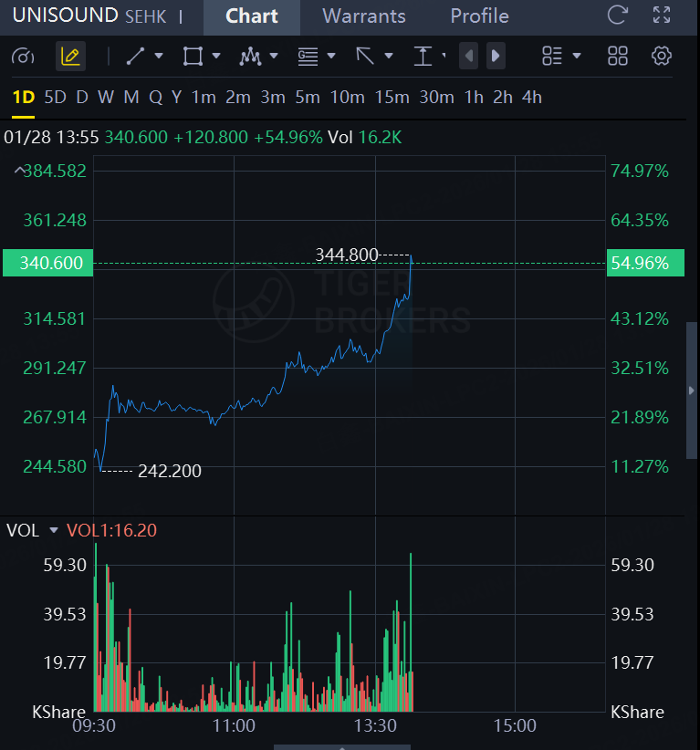Open the text tool dropdown arrow

tap(444, 56)
